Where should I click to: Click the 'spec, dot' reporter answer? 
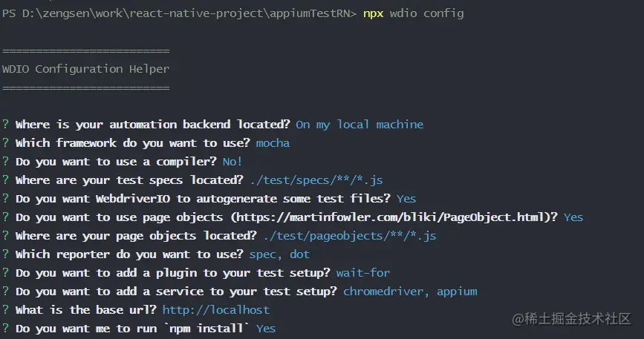click(279, 254)
